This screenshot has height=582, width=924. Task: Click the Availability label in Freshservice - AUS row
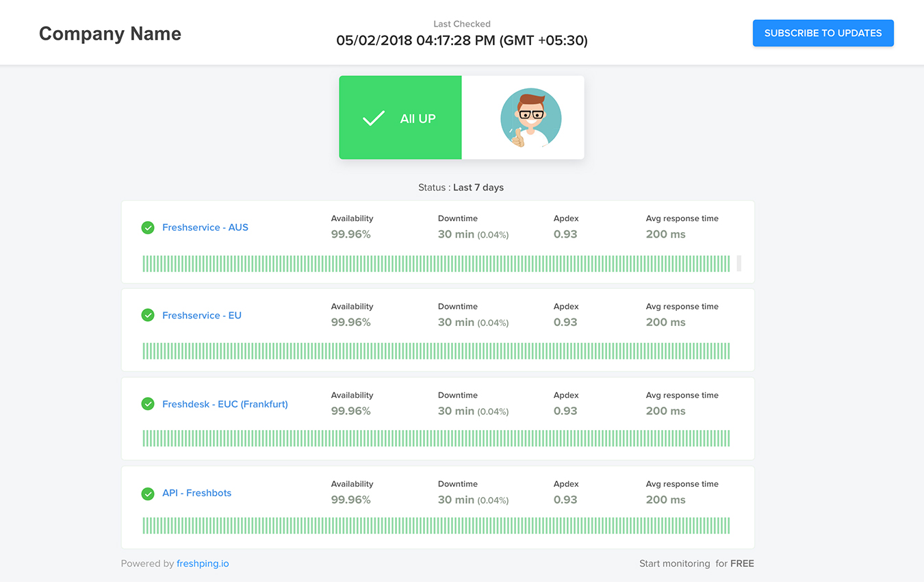point(352,218)
